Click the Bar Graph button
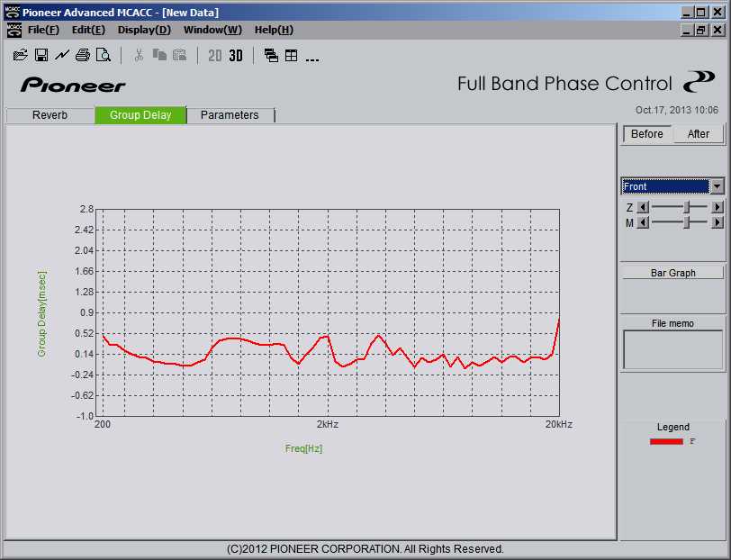 (x=672, y=273)
